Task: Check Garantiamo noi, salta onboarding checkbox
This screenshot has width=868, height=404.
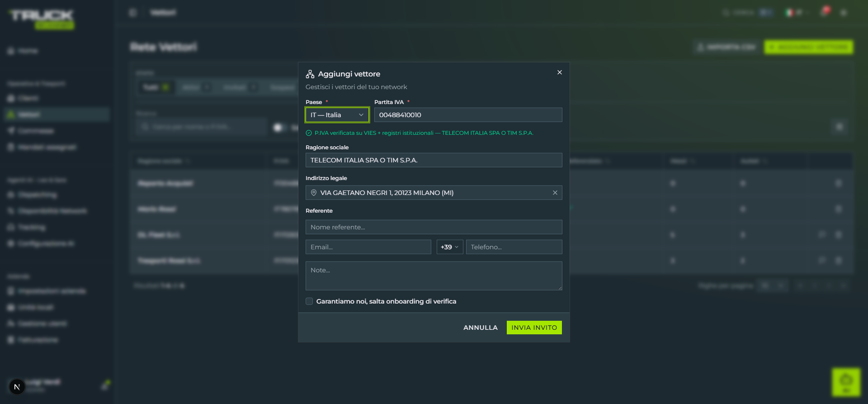Action: click(309, 301)
